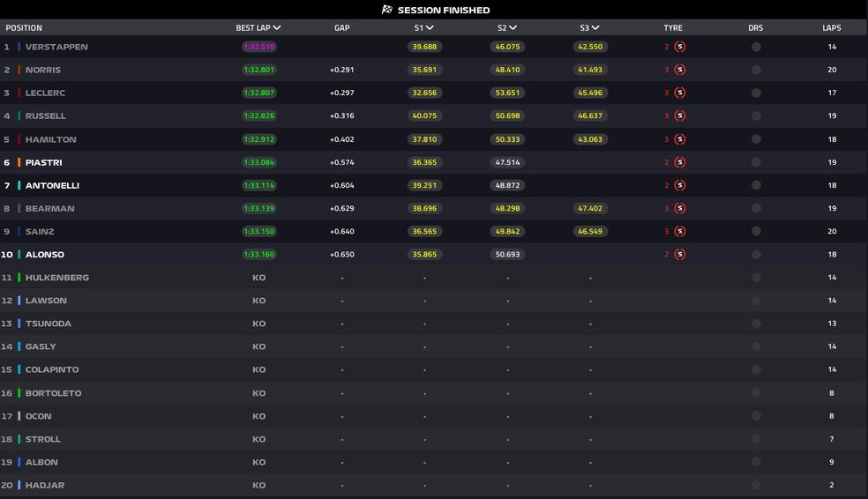Click Bearman's 47.402 sector three time

[590, 209]
